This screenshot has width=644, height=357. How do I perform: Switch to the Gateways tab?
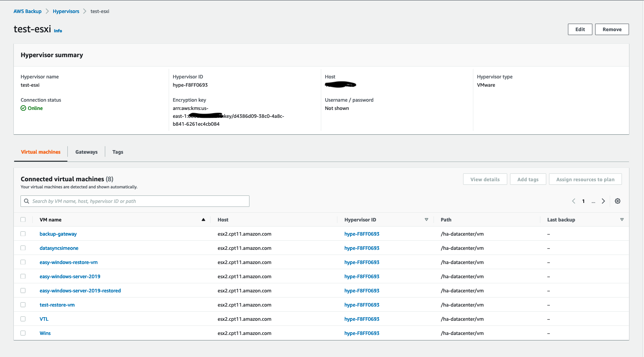point(86,152)
